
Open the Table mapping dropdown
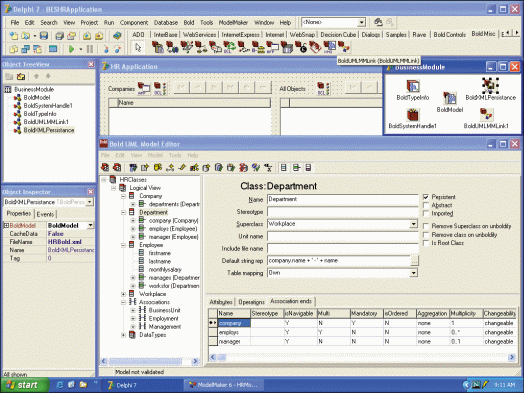414,273
